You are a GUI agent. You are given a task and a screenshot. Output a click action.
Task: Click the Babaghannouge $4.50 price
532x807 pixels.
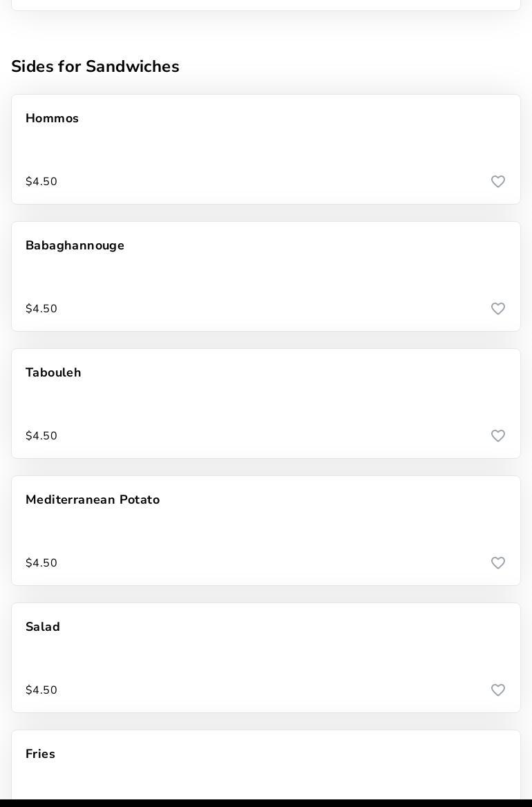[41, 309]
